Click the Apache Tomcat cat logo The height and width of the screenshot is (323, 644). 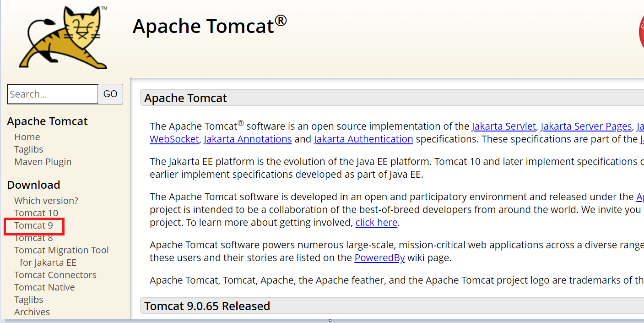[63, 37]
